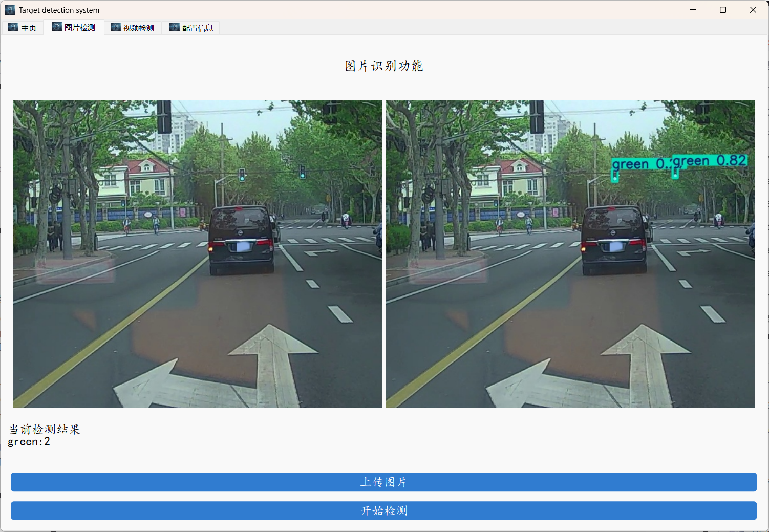Viewport: 769px width, 532px height.
Task: Click the icon on the 配置信息 tab
Action: pyautogui.click(x=175, y=27)
